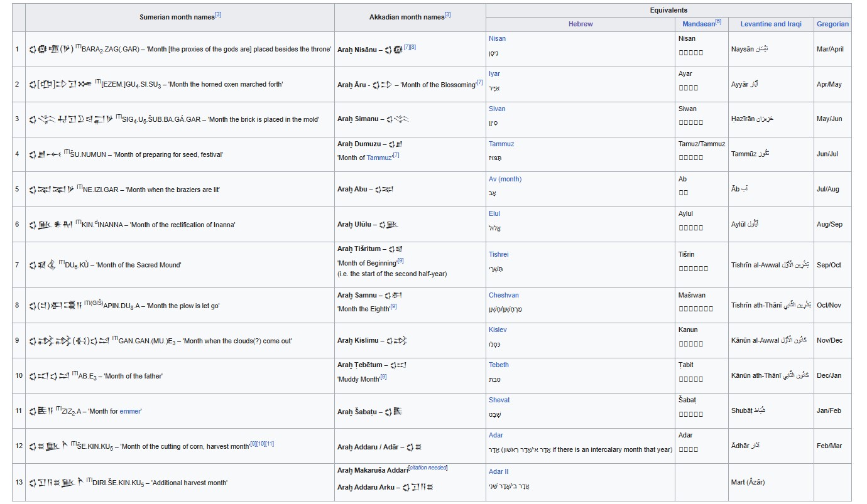Viewport: 867px width, 504px height.
Task: Select the Aug/Sep Gregorian cell
Action: point(832,224)
